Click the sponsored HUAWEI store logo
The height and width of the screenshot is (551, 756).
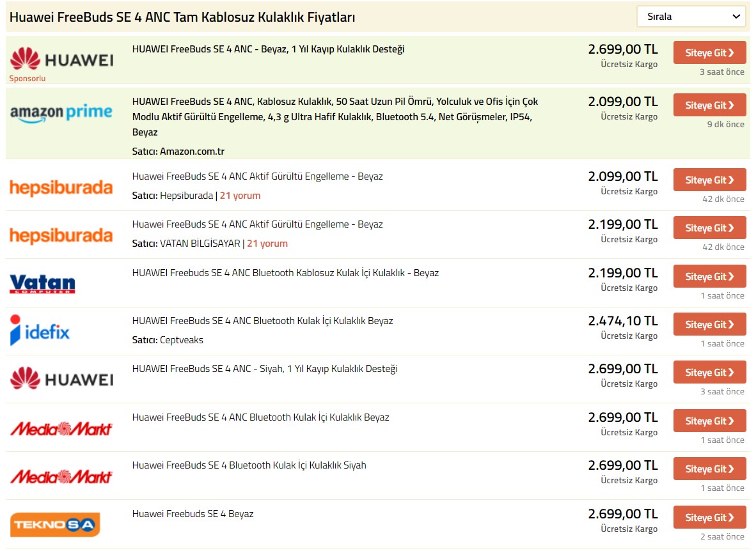(61, 59)
